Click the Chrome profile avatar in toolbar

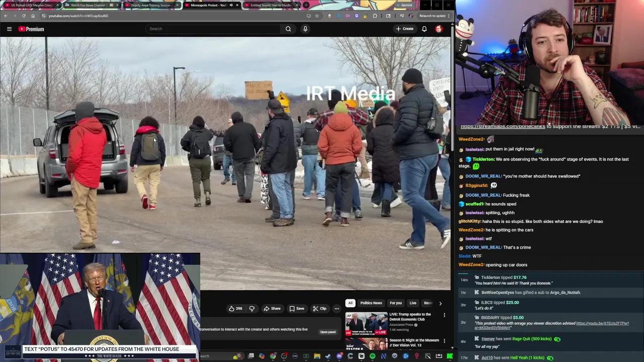411,16
